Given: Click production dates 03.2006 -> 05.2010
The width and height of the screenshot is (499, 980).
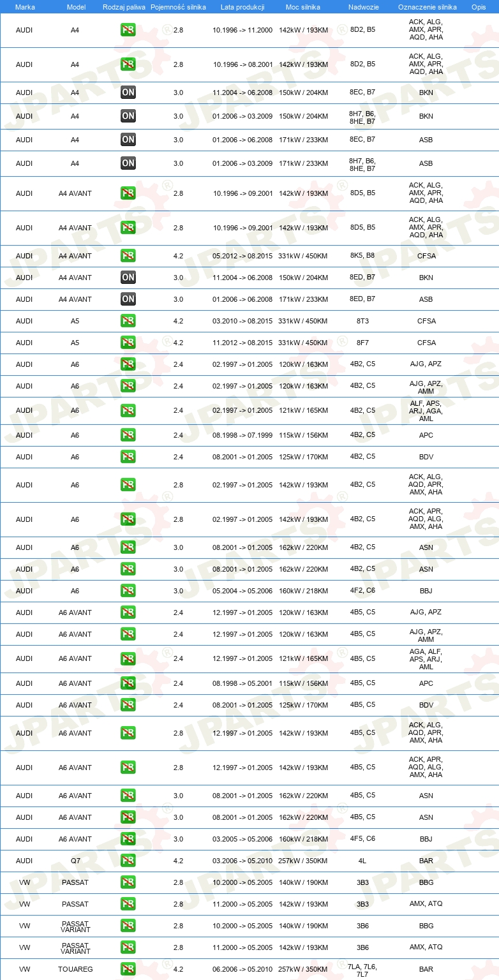Looking at the screenshot, I should [x=242, y=861].
